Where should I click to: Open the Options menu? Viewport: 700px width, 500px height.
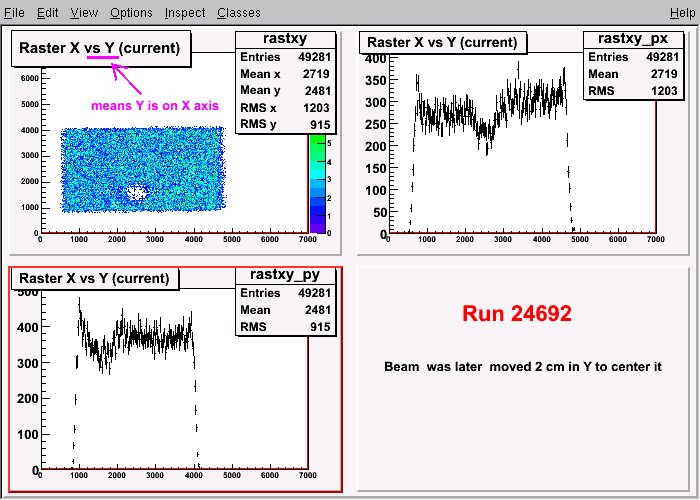pos(131,12)
